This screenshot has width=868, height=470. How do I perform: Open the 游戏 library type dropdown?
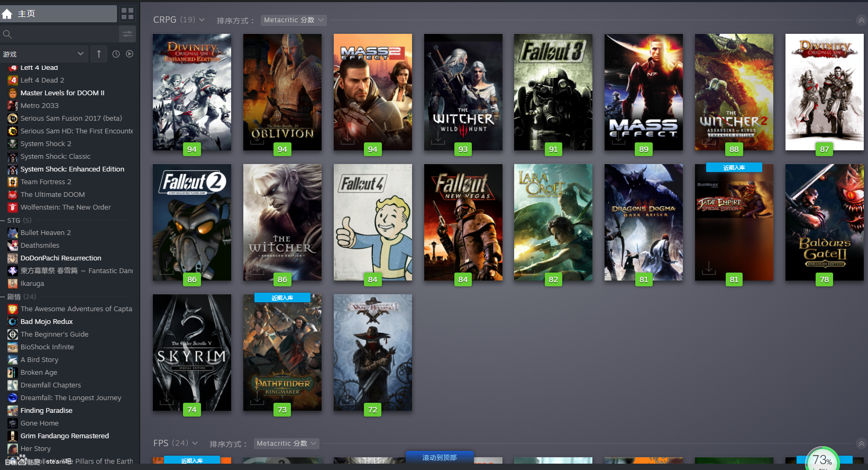43,54
